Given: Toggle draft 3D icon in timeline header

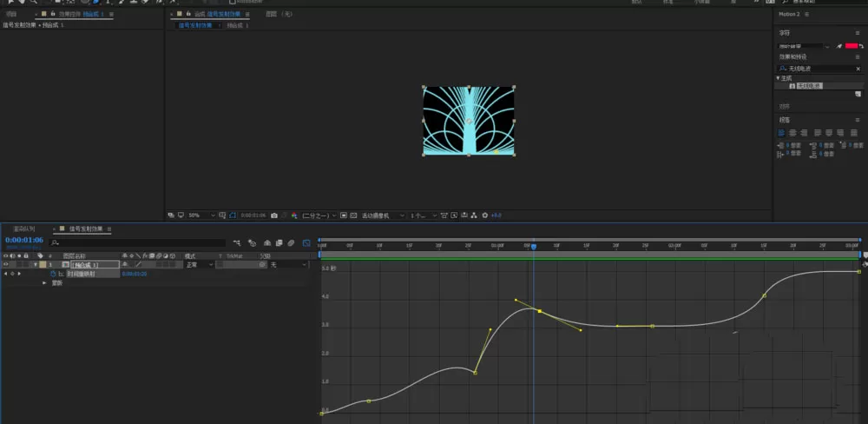Looking at the screenshot, I should [x=252, y=243].
